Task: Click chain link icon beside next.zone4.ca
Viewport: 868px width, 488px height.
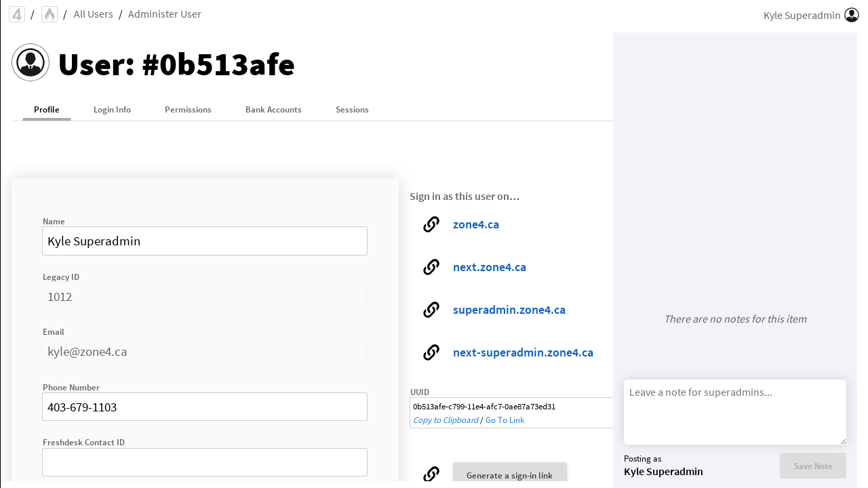Action: click(x=431, y=267)
